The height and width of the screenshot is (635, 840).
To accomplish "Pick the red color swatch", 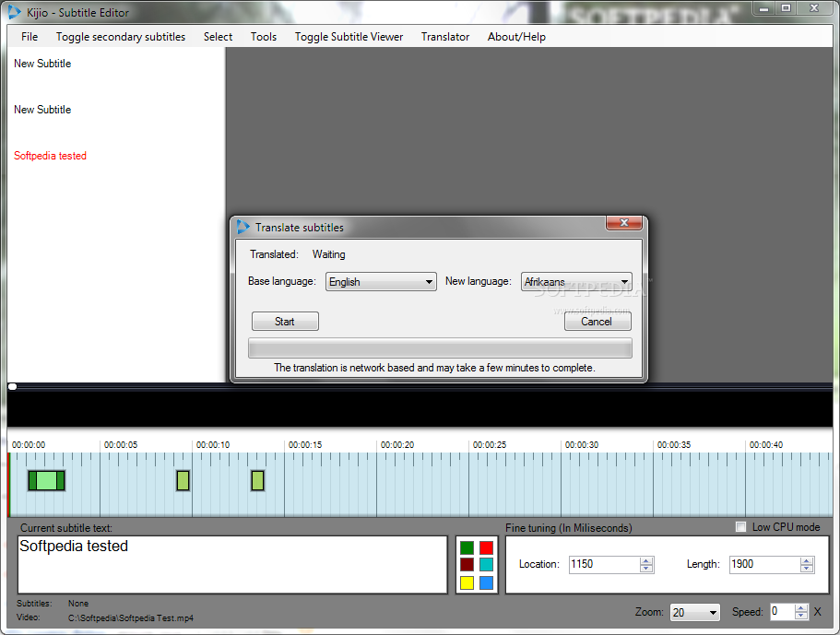I will pos(487,547).
